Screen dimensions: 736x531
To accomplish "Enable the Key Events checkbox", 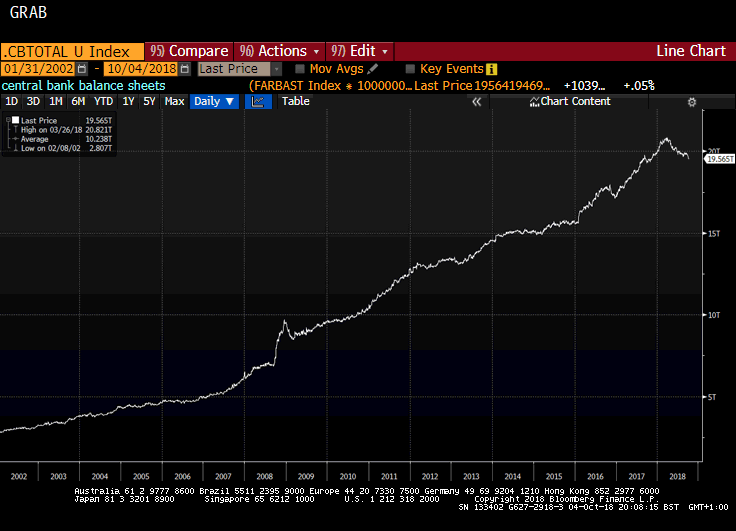I will (410, 69).
